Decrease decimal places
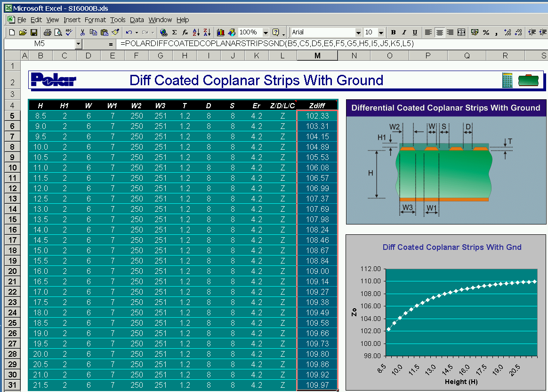 click(519, 32)
